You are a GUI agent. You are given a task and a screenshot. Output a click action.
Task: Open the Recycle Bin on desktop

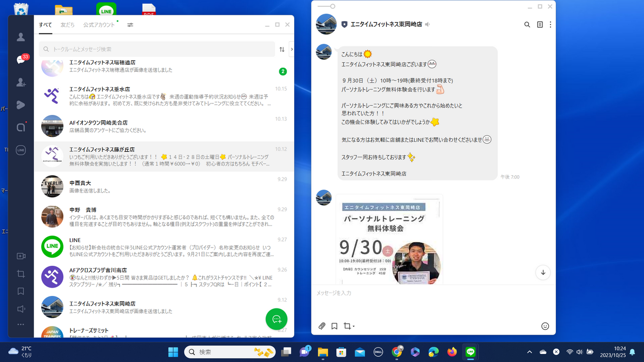click(21, 8)
